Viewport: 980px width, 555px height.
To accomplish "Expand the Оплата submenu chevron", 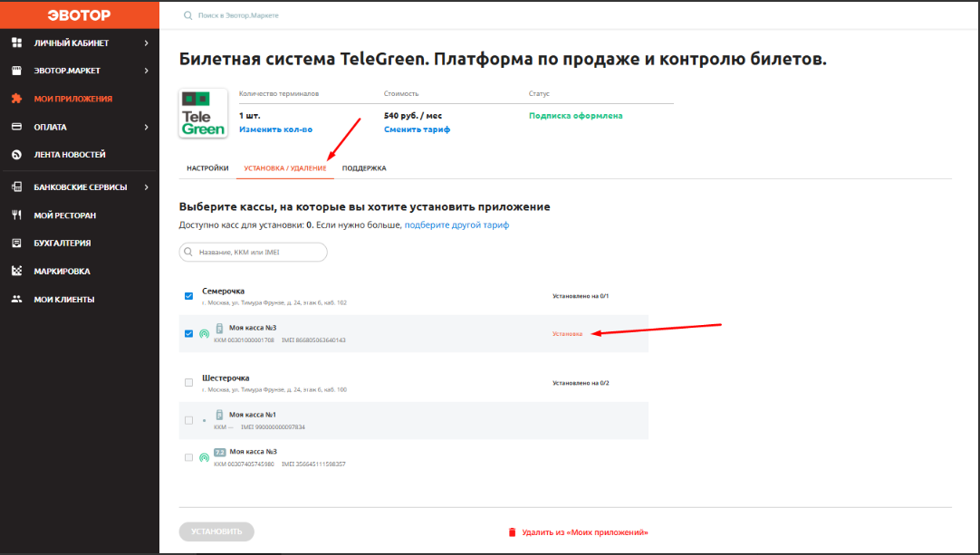I will (146, 127).
